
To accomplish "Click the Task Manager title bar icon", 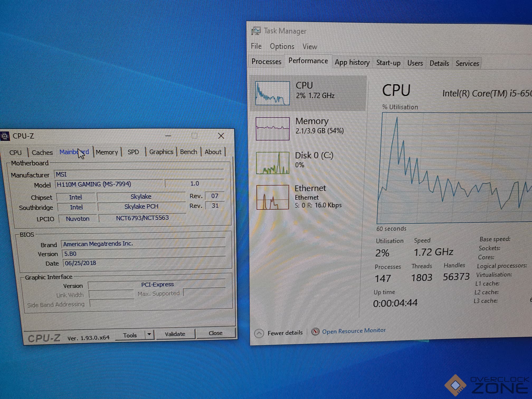I will [x=256, y=31].
